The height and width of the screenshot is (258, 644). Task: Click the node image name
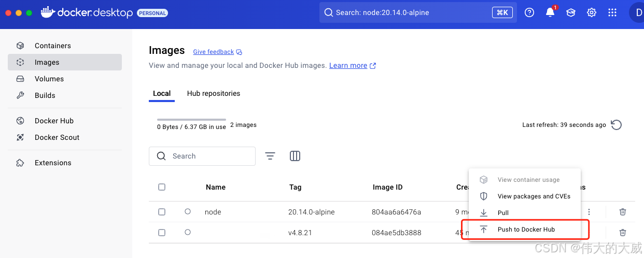213,212
